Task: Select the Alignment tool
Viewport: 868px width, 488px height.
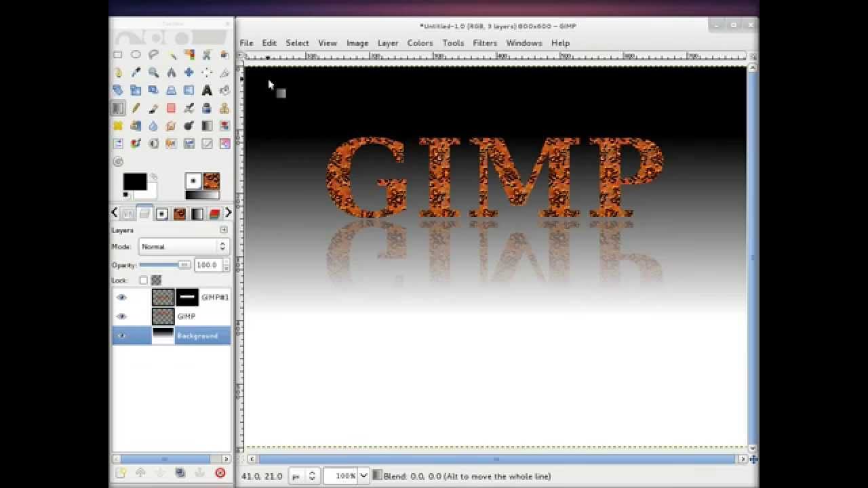Action: 207,73
